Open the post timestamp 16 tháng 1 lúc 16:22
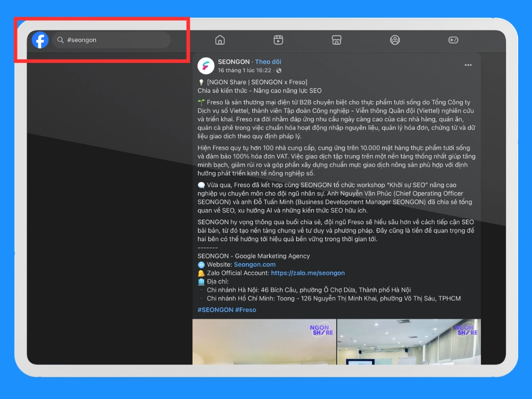This screenshot has height=399, width=532. pyautogui.click(x=244, y=71)
